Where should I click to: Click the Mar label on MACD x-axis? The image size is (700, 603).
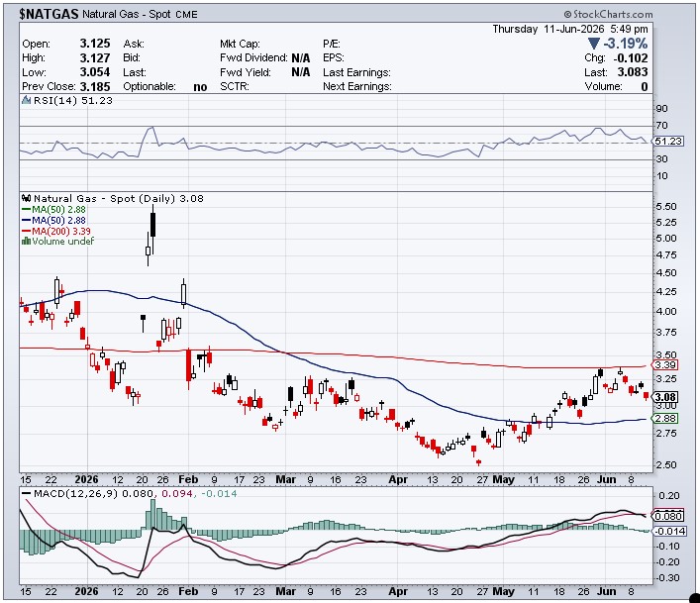click(286, 591)
